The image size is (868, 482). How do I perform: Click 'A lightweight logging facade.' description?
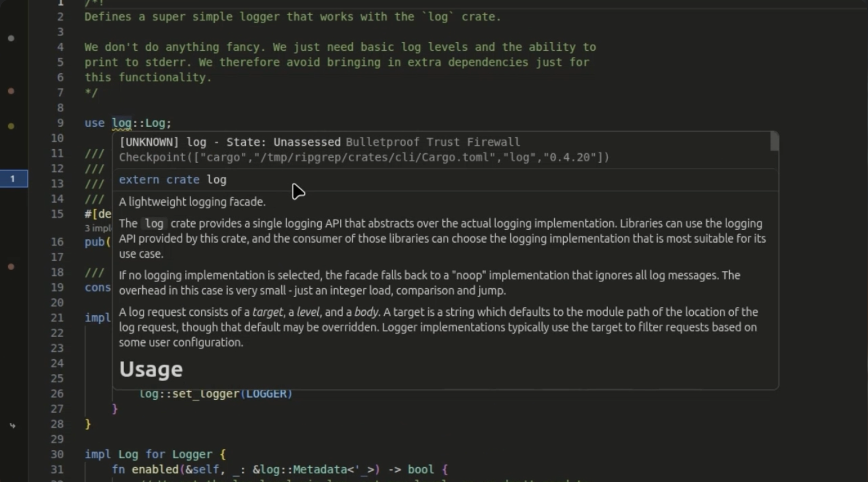coord(192,202)
